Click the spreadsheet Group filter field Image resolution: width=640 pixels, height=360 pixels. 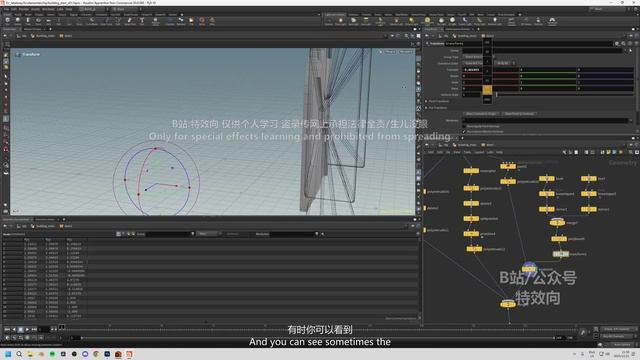[x=168, y=234]
